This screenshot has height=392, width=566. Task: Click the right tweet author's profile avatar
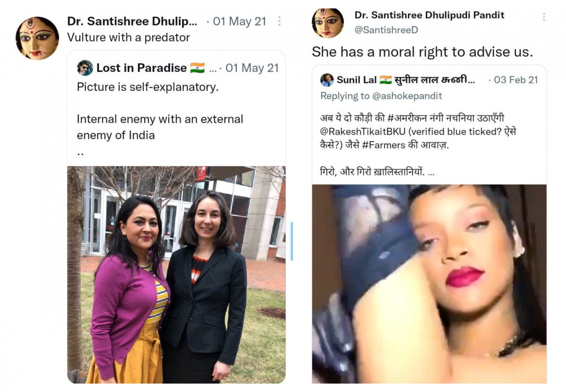[x=328, y=23]
